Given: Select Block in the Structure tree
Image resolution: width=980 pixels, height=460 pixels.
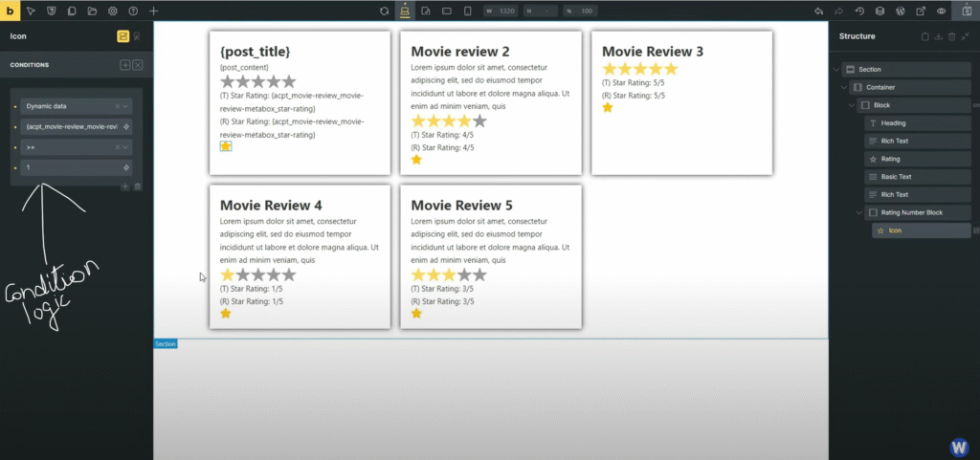Looking at the screenshot, I should tap(914, 105).
